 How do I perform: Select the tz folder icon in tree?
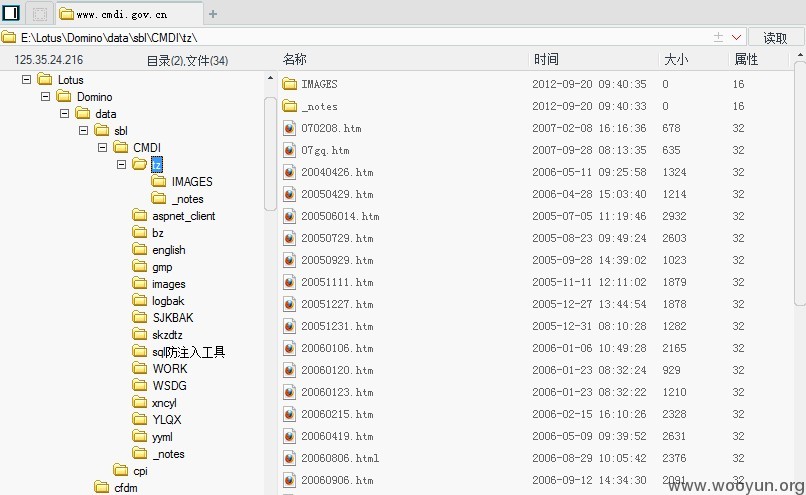click(139, 164)
